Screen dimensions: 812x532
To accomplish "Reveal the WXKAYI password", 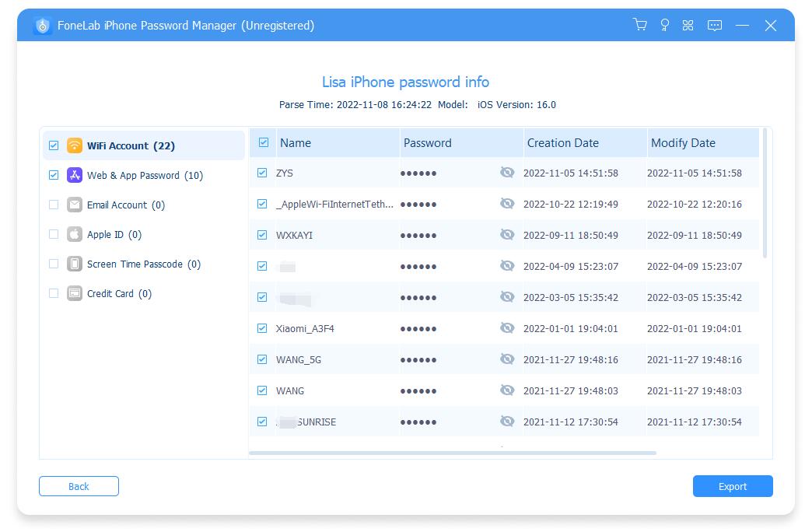I will [507, 235].
